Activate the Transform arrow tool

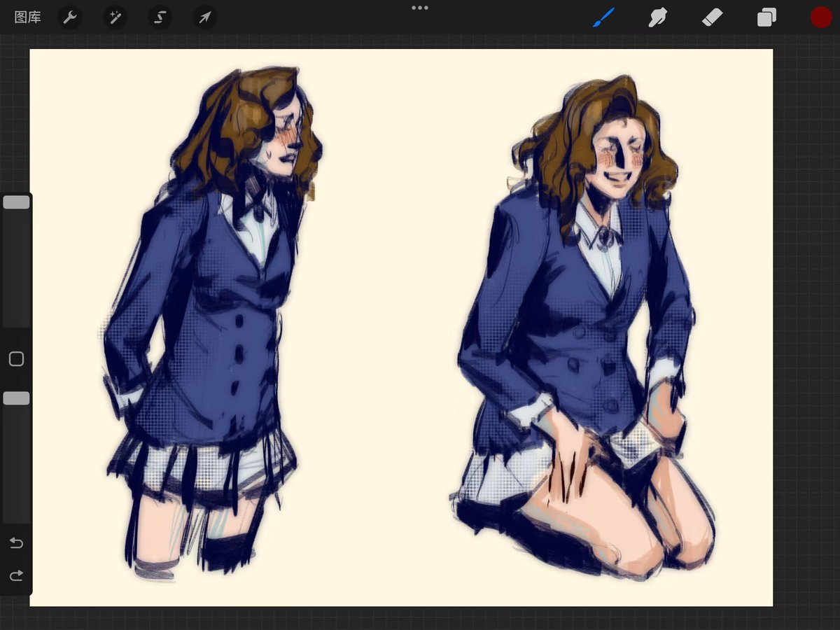[x=204, y=17]
